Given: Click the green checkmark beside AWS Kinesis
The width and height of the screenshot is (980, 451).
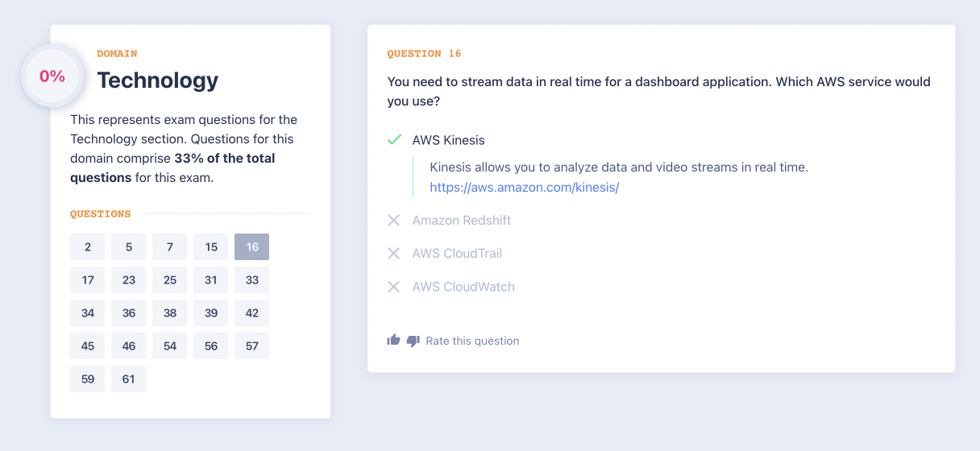Looking at the screenshot, I should click(394, 140).
